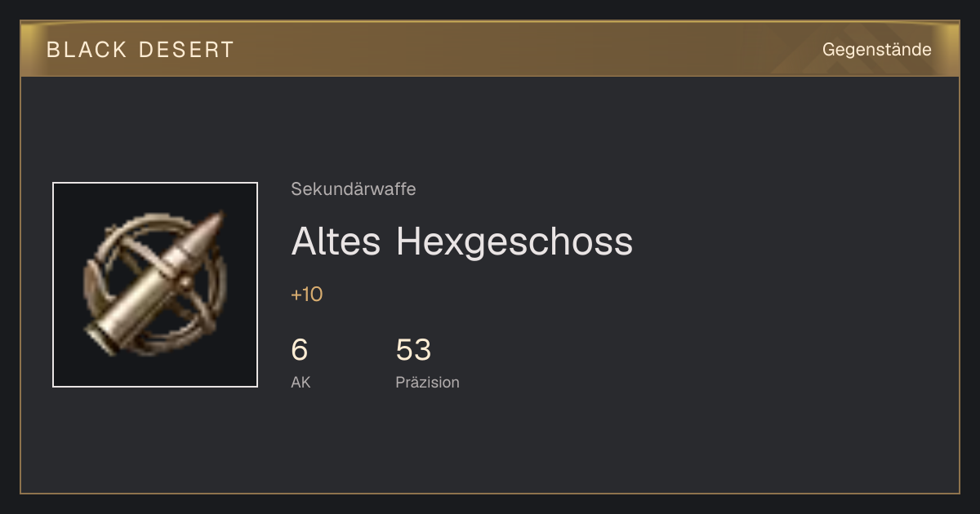Click the gold header banner center

click(490, 49)
